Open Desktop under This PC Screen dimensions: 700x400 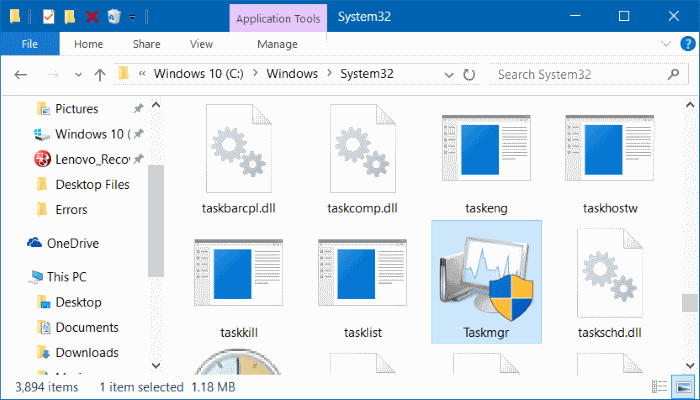[78, 302]
